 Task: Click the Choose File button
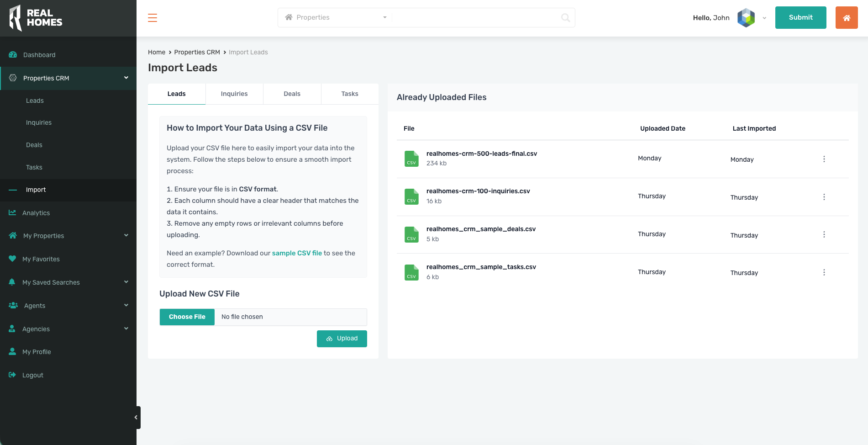click(x=187, y=317)
